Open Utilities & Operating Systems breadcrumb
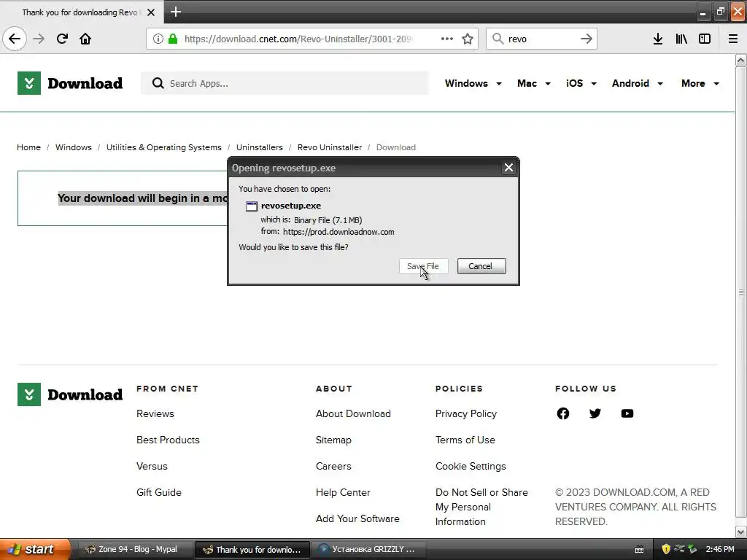Viewport: 747px width, 560px height. point(164,147)
